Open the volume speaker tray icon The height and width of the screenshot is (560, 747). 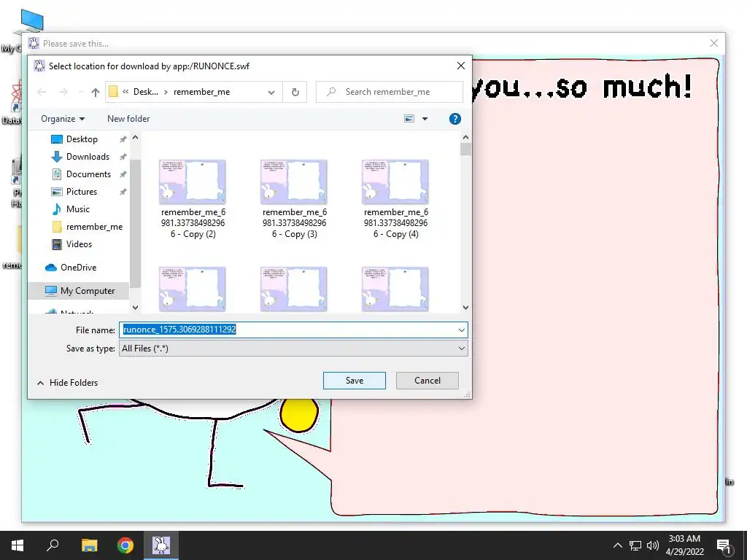tap(653, 545)
